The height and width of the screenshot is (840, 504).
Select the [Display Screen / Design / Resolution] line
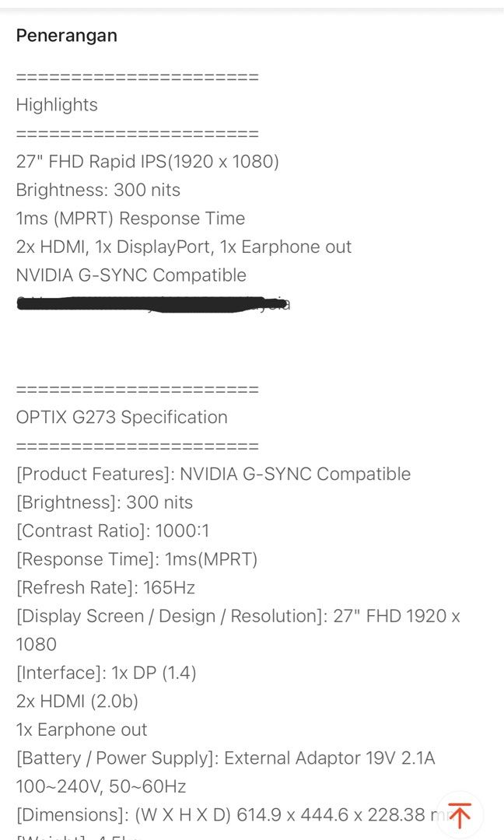point(238,629)
